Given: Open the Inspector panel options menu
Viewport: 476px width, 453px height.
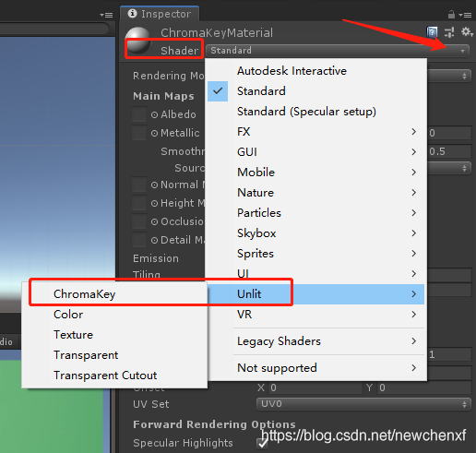Looking at the screenshot, I should click(x=465, y=15).
